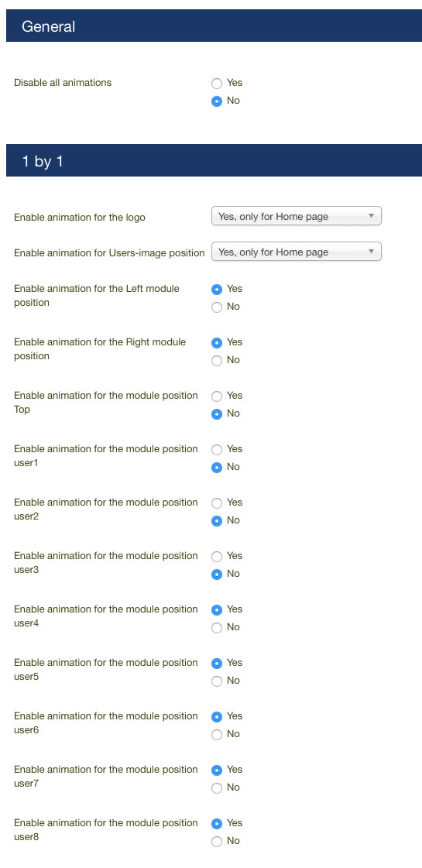Disable animation for module position user5
Viewport: 422px width, 868px height.
coord(217,681)
